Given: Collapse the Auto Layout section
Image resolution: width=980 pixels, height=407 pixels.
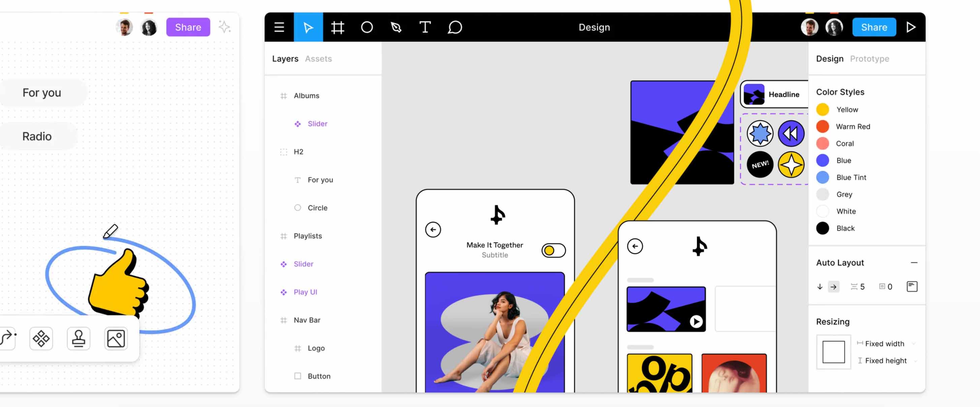Looking at the screenshot, I should click(914, 262).
